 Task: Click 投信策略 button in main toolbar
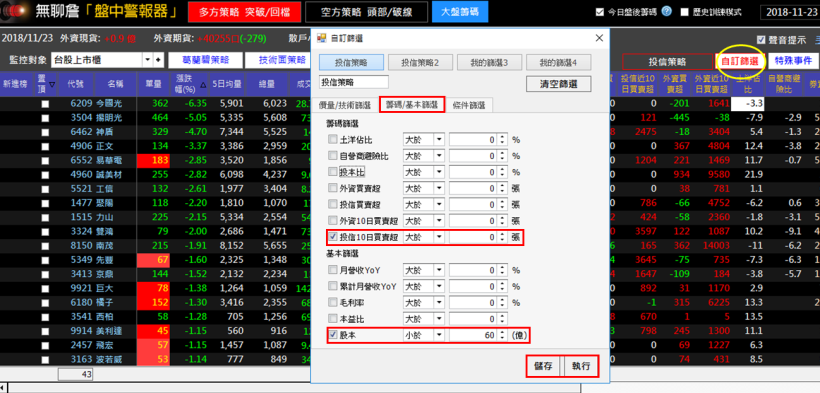click(x=667, y=61)
